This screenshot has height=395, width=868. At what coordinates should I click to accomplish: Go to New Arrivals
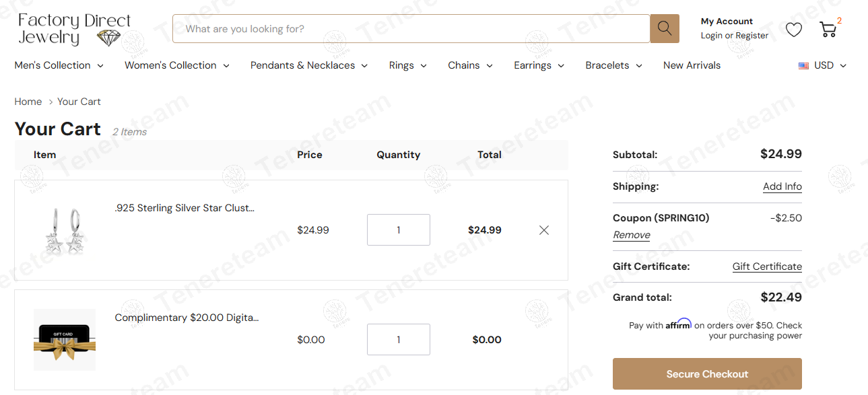point(692,65)
